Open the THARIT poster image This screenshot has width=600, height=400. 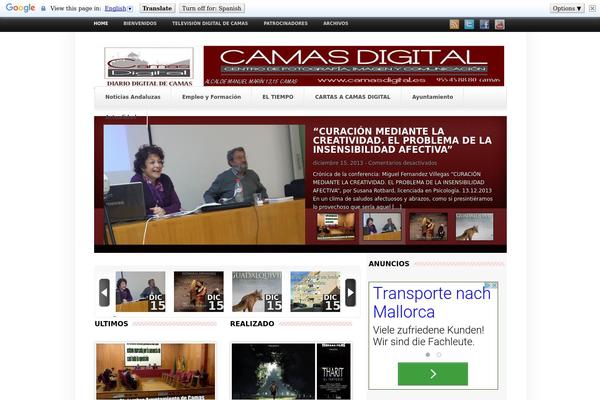click(333, 371)
